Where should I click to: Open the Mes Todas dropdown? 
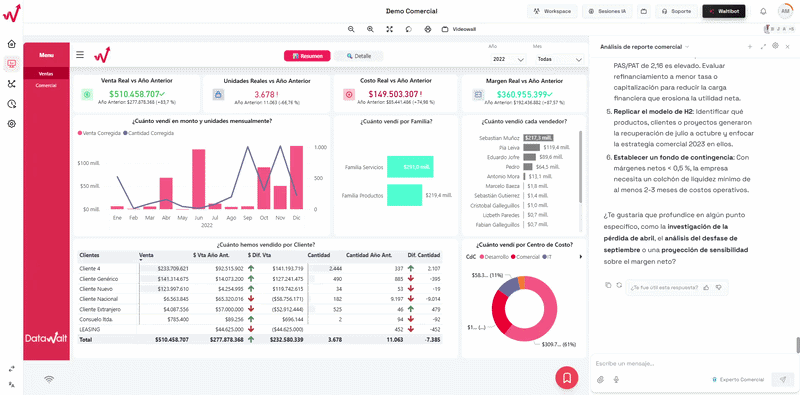559,59
